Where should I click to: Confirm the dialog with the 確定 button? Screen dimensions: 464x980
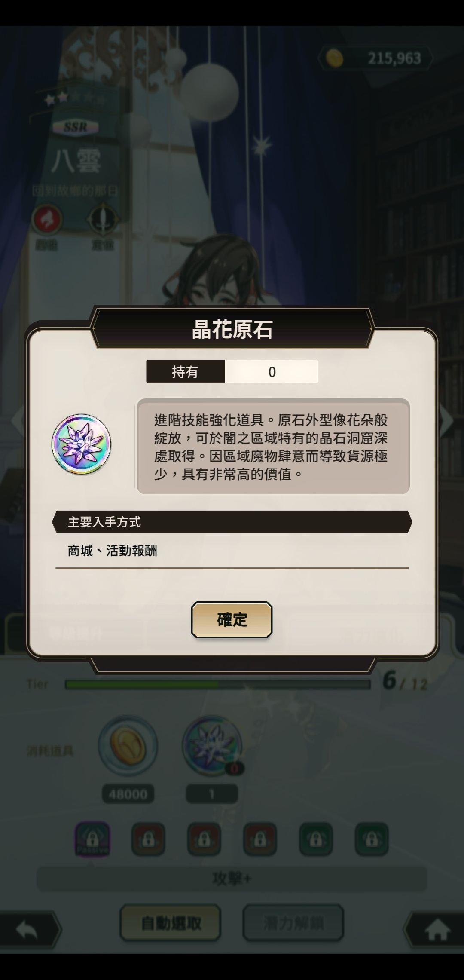(x=232, y=619)
